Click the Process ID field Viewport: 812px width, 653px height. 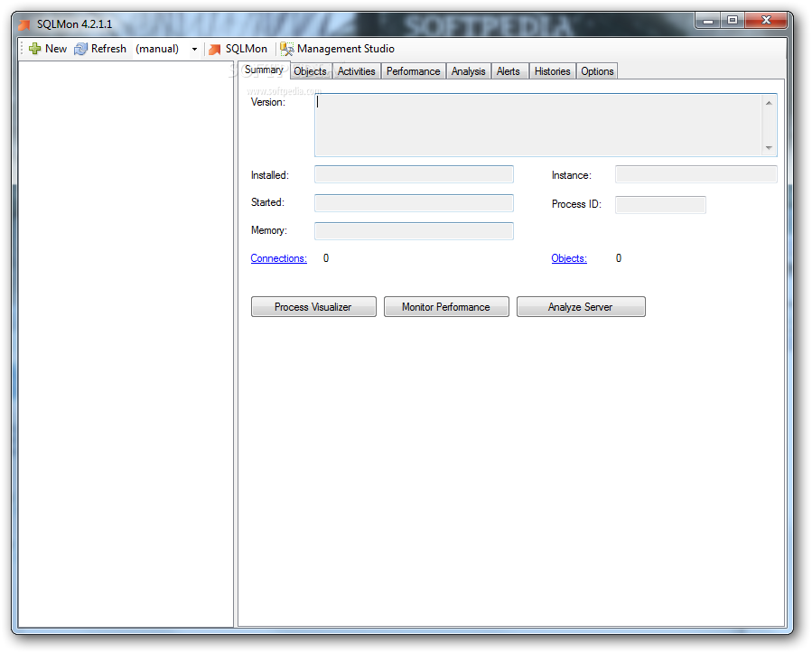pyautogui.click(x=660, y=204)
